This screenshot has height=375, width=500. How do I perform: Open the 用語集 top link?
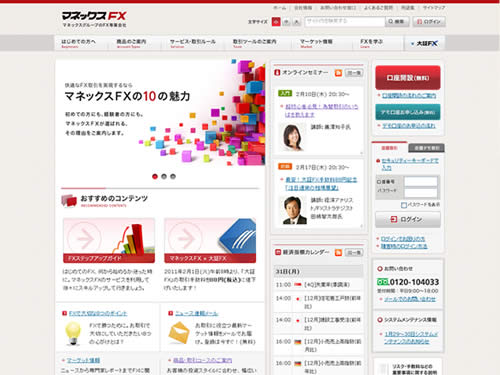click(407, 8)
